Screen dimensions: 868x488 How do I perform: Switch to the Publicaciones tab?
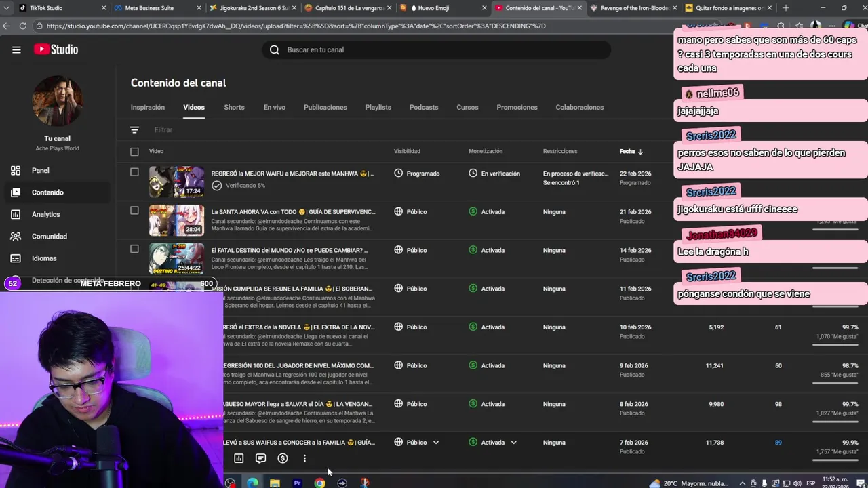[x=325, y=107]
